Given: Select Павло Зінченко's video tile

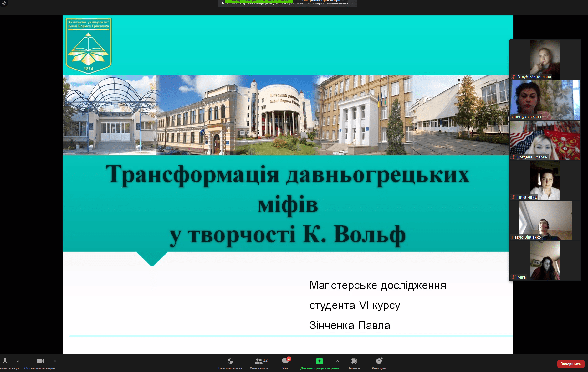Looking at the screenshot, I should pos(545,220).
